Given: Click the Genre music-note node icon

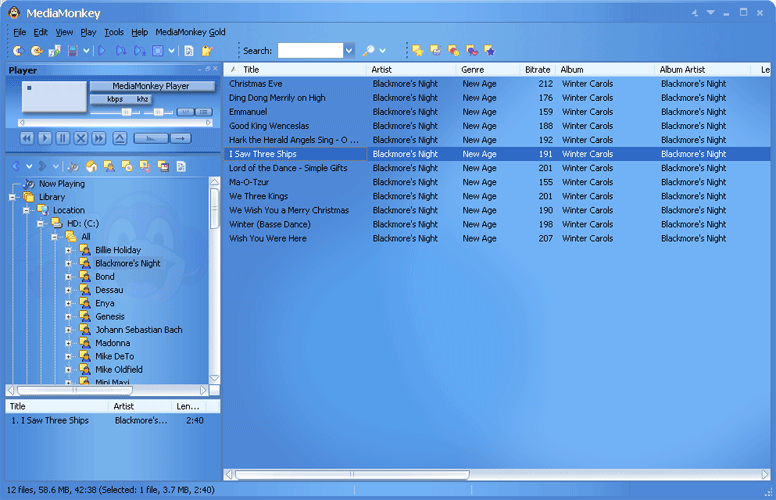Looking at the screenshot, I should pyautogui.click(x=145, y=166).
